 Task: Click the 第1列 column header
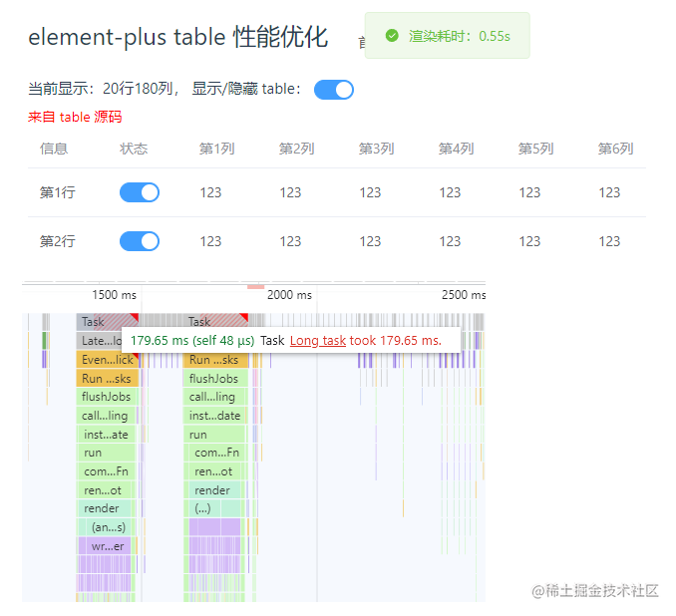[216, 149]
